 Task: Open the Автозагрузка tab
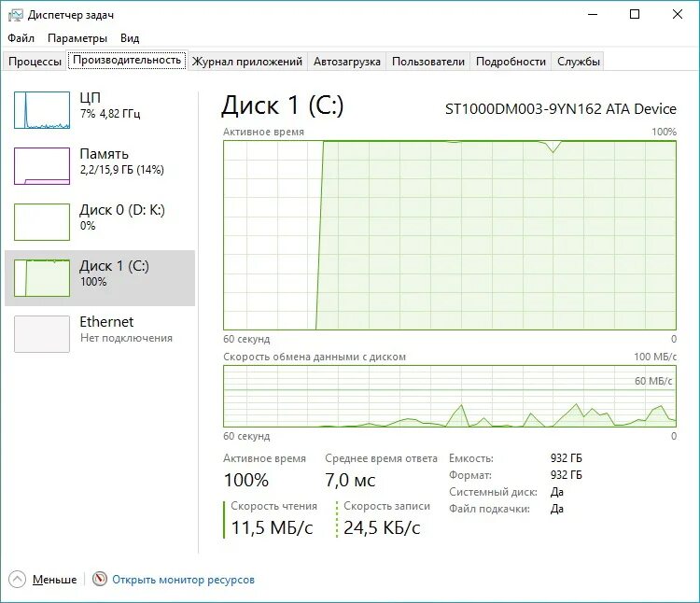coord(347,62)
